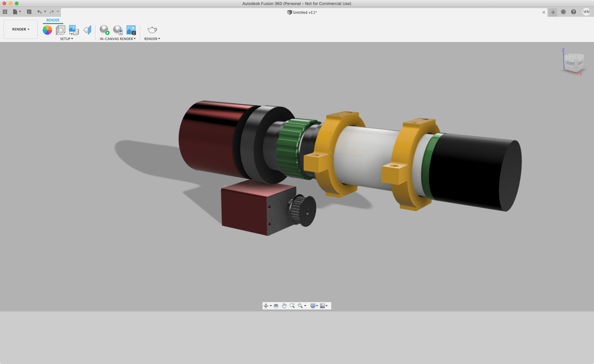Screen dimensions: 594x364
Task: Open the Texture Map Controls tool
Action: tap(87, 30)
